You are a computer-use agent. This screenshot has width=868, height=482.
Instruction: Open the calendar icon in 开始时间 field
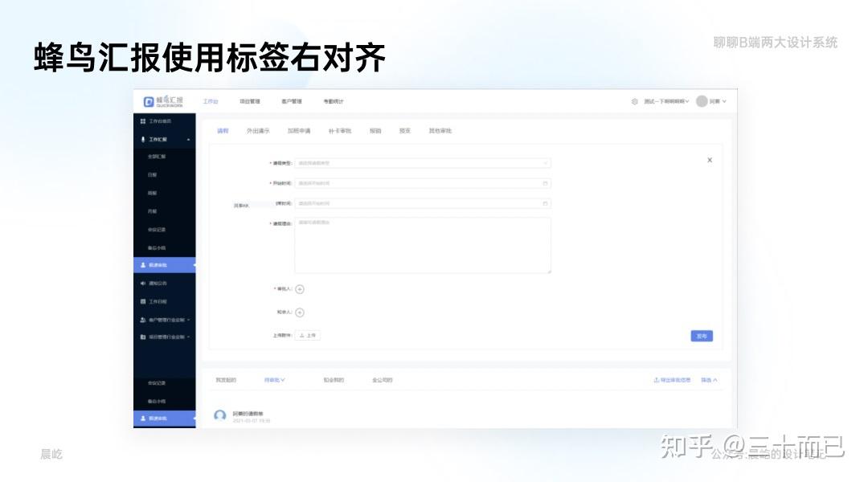tap(545, 183)
